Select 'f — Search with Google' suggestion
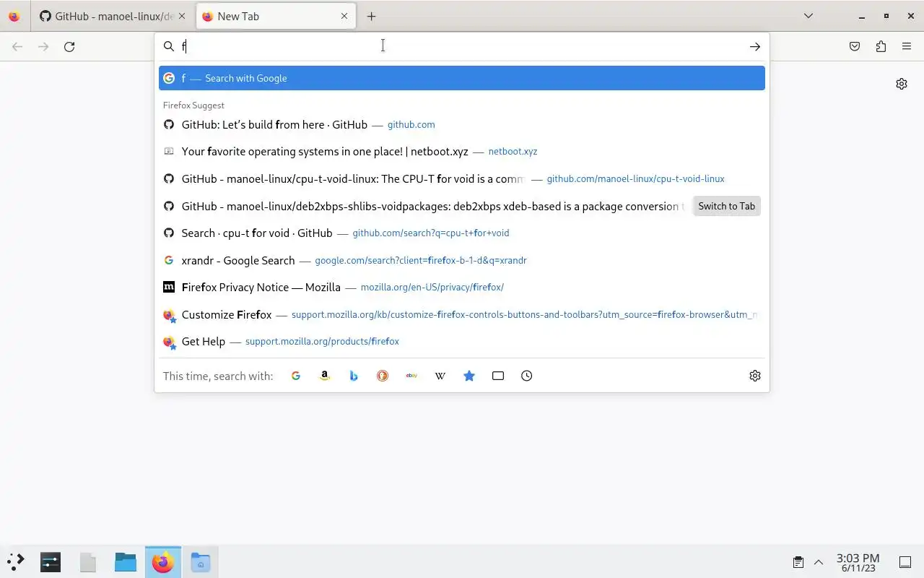 (x=462, y=78)
